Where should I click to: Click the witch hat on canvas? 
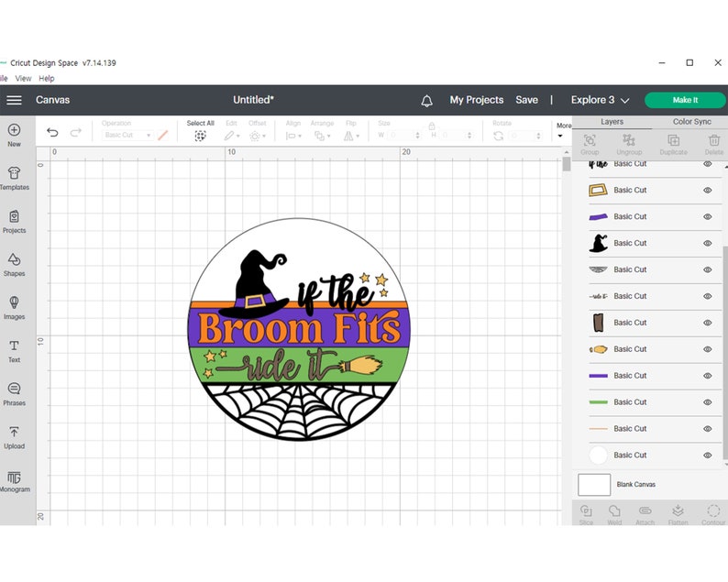click(256, 285)
